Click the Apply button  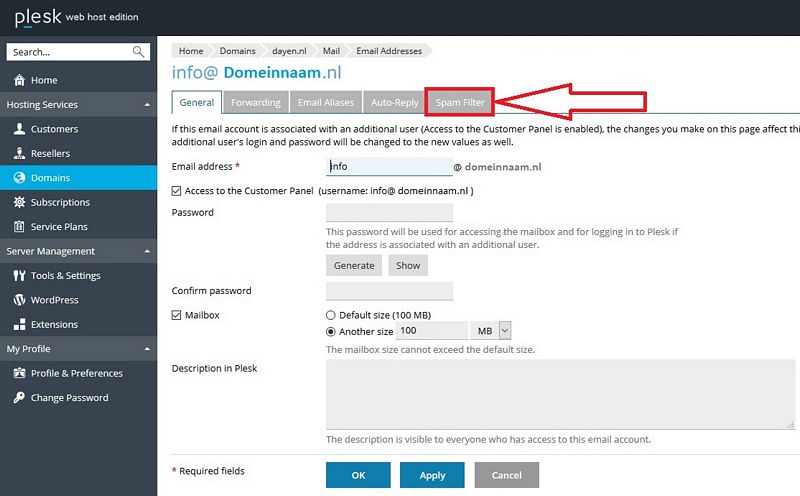[x=432, y=475]
